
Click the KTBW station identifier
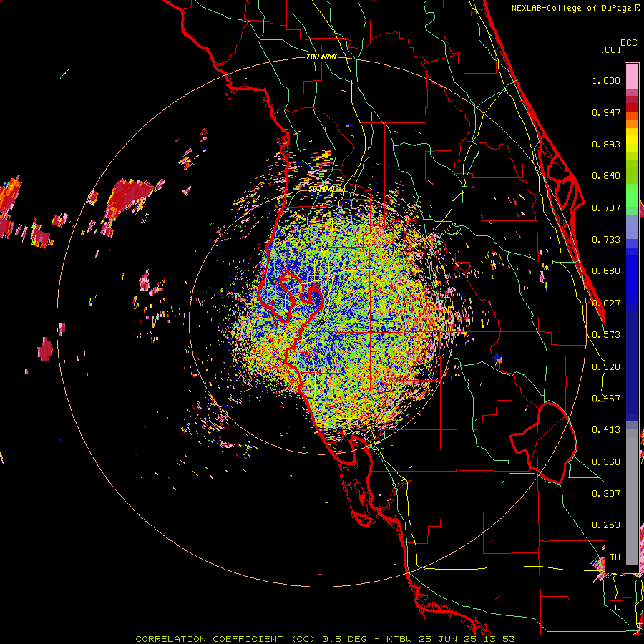click(401, 639)
